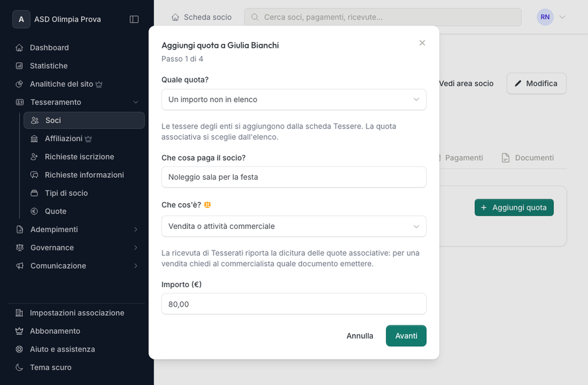Click the legal scale icon beside Che cos'è?
This screenshot has width=588, height=385.
[207, 205]
